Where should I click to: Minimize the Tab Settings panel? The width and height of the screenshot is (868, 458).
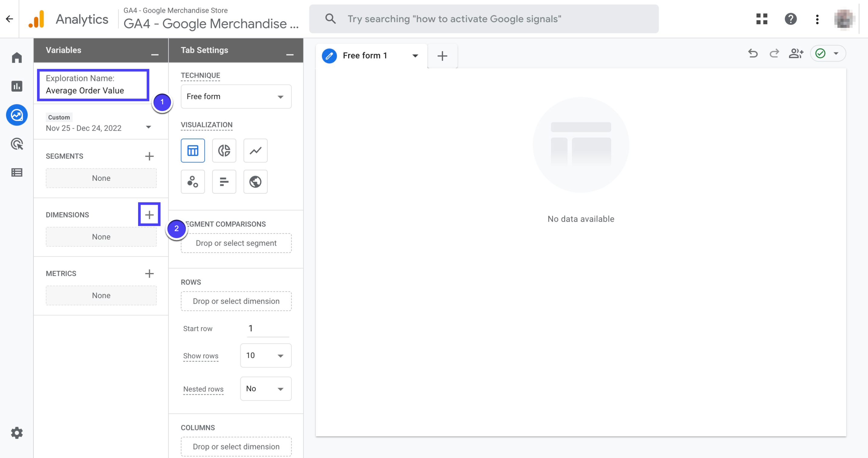pyautogui.click(x=290, y=54)
